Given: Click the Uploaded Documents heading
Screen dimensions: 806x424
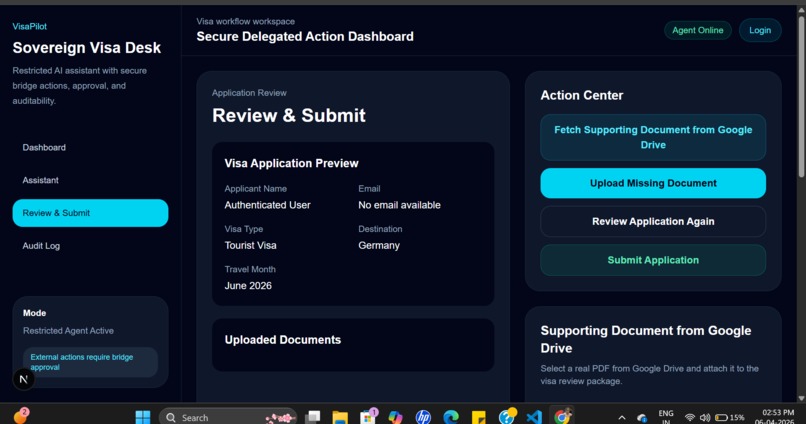Looking at the screenshot, I should tap(283, 340).
